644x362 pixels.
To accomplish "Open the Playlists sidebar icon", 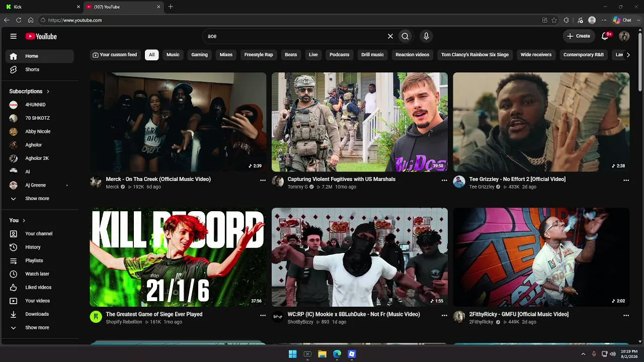I will (14, 260).
